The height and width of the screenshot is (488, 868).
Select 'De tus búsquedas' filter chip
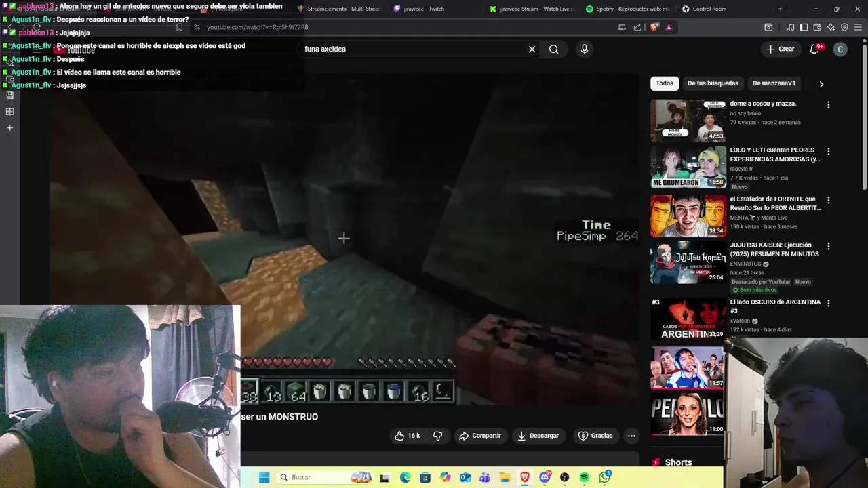point(713,83)
